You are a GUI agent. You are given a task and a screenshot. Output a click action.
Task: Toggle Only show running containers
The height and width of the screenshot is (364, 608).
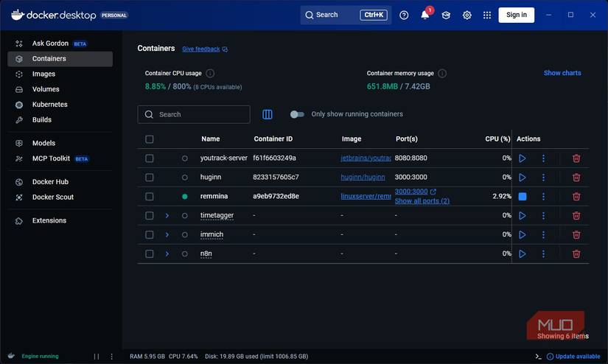pyautogui.click(x=297, y=114)
